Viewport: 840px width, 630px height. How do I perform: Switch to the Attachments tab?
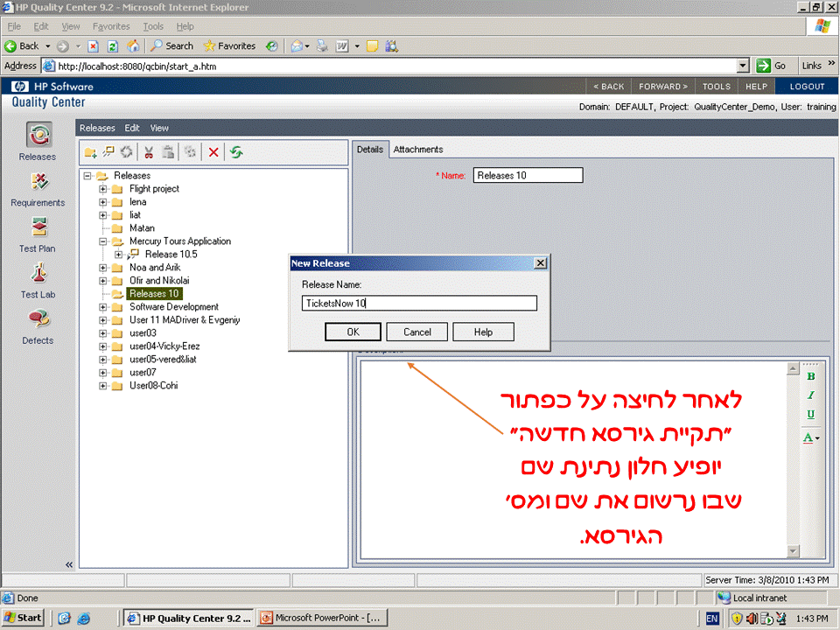pos(418,150)
